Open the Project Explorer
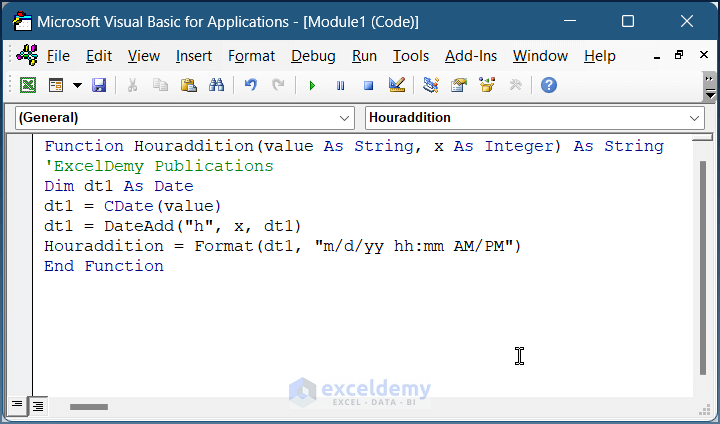Screen dimensions: 720x424 (x=431, y=86)
